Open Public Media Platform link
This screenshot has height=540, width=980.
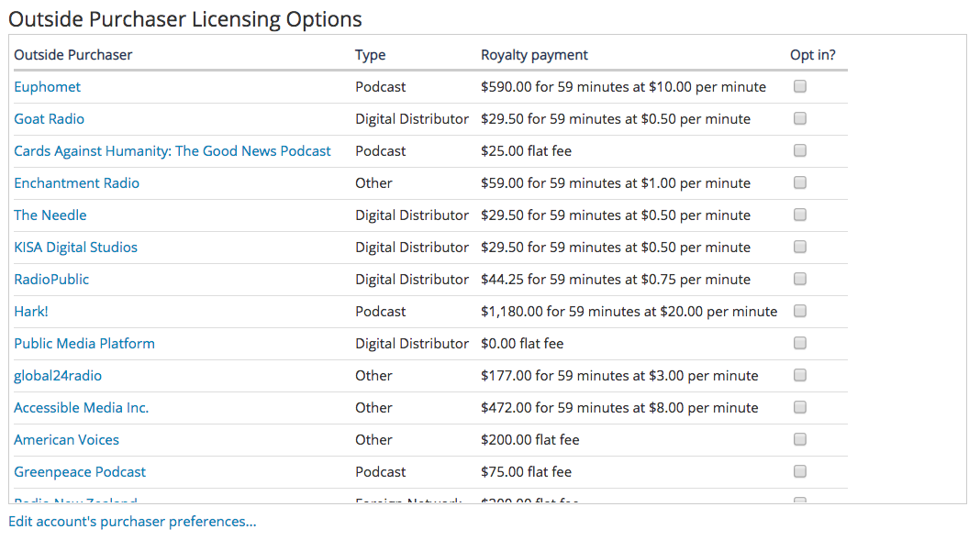(x=84, y=344)
